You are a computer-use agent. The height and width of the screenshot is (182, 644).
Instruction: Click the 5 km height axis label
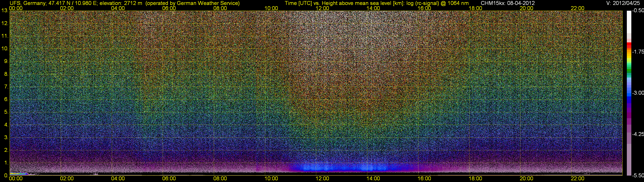(6, 112)
